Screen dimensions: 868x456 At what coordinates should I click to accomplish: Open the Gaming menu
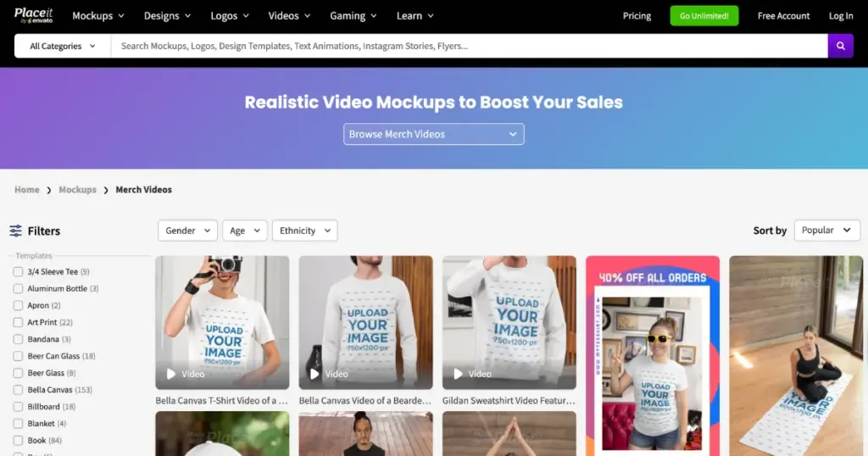tap(353, 16)
